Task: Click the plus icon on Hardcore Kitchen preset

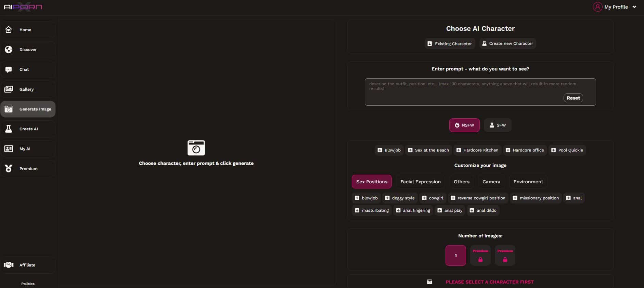Action: 459,150
